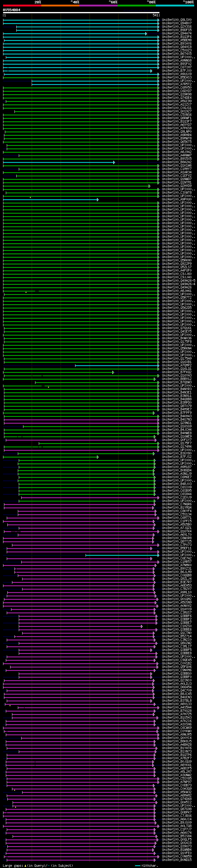This screenshot has width=197, height=868.
Task: Click the green alignment bar for C6MV50
Action: [x=81, y=88]
